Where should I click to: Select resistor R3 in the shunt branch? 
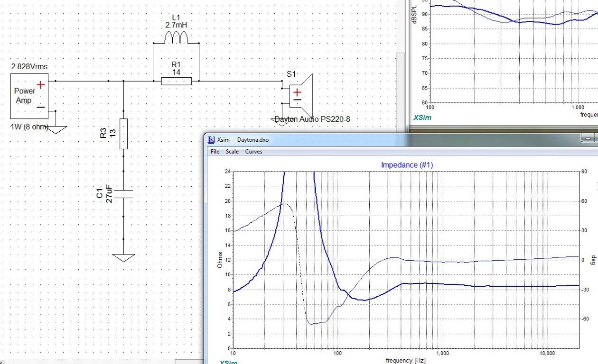[x=123, y=134]
